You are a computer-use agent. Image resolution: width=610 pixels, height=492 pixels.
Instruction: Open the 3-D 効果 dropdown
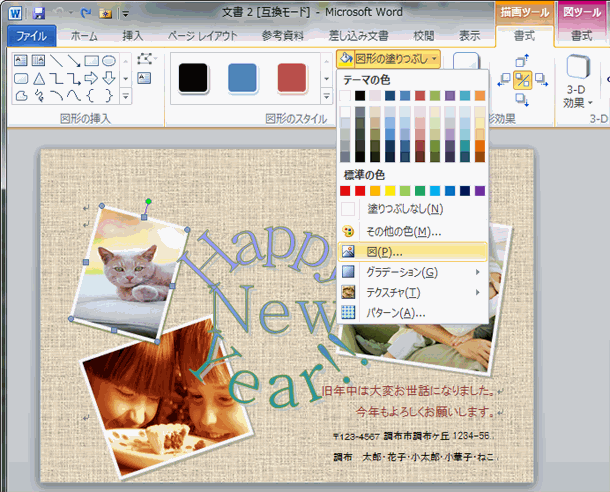[x=578, y=82]
